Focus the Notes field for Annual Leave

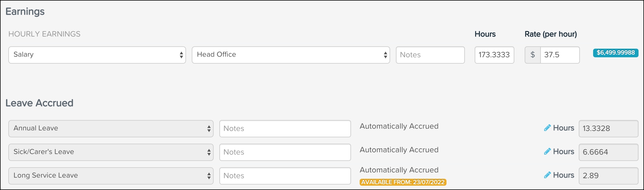pos(285,128)
